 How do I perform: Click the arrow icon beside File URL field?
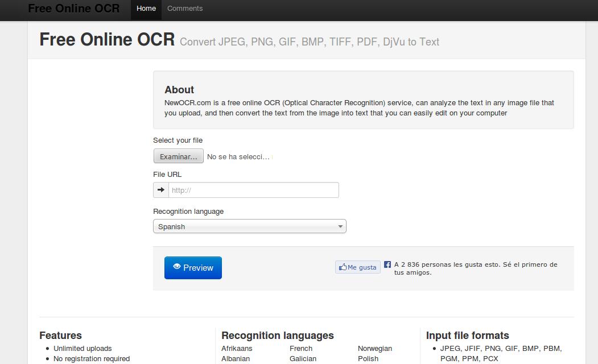tap(161, 190)
